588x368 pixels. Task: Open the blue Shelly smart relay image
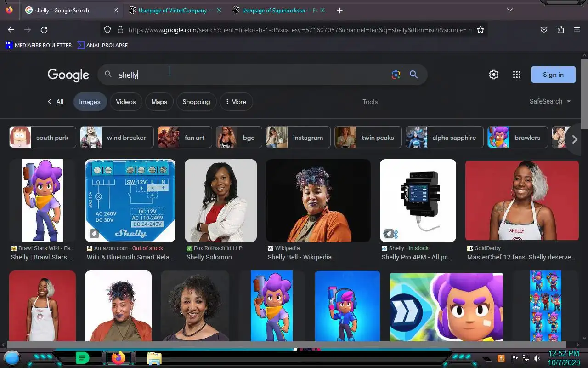click(x=130, y=201)
